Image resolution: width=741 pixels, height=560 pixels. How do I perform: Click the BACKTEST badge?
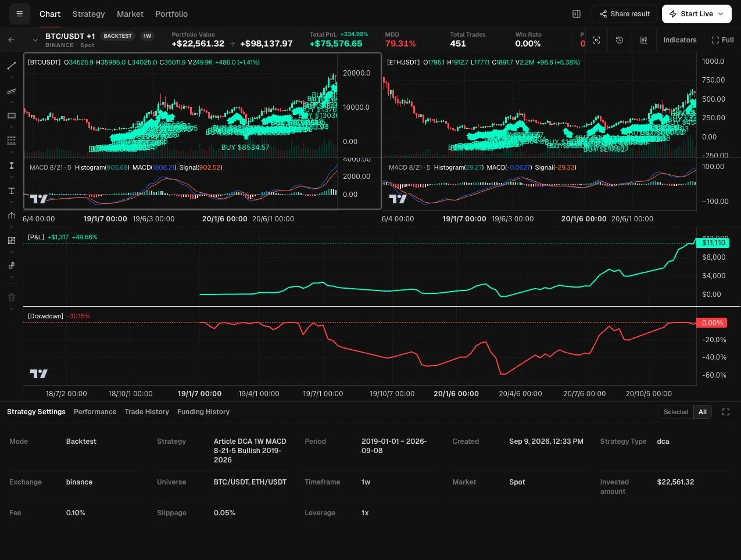117,36
